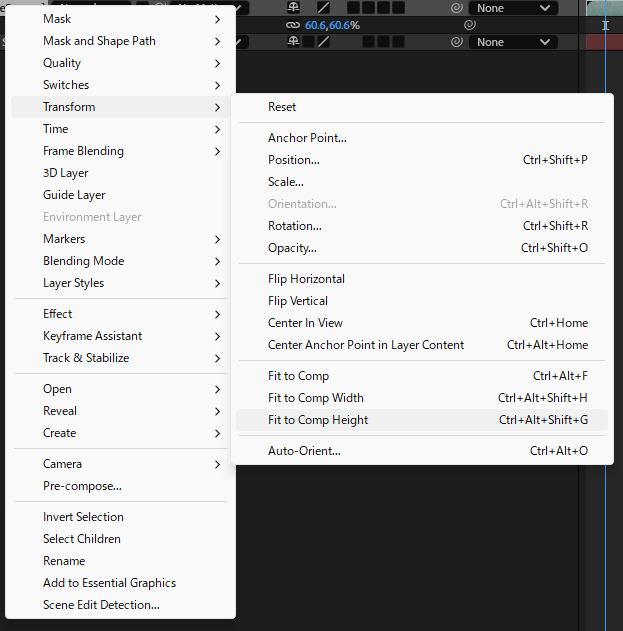The height and width of the screenshot is (631, 623).
Task: Toggle the Guide Layer option
Action: [120, 195]
